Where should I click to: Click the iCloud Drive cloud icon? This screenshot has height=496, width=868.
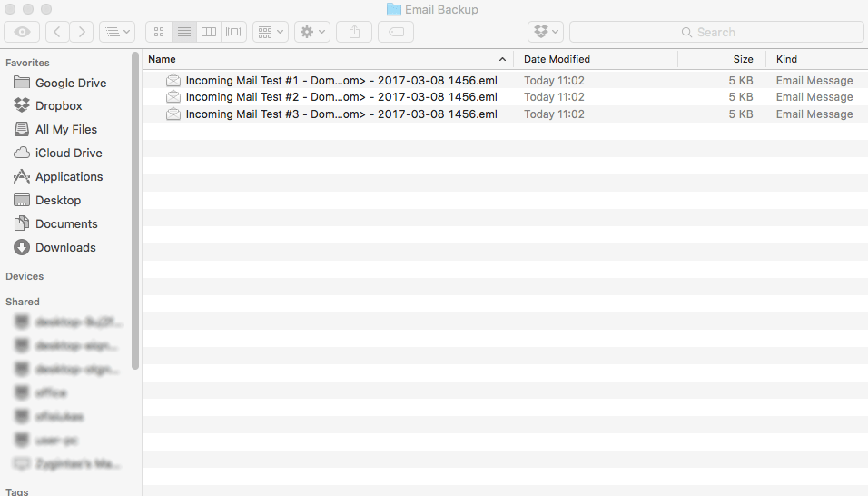click(x=22, y=153)
